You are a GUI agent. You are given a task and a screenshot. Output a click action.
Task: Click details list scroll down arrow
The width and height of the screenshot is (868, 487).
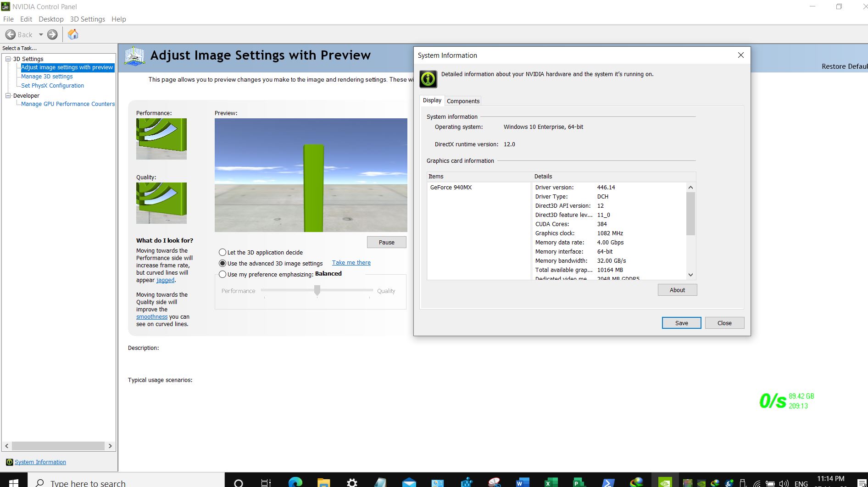click(691, 275)
